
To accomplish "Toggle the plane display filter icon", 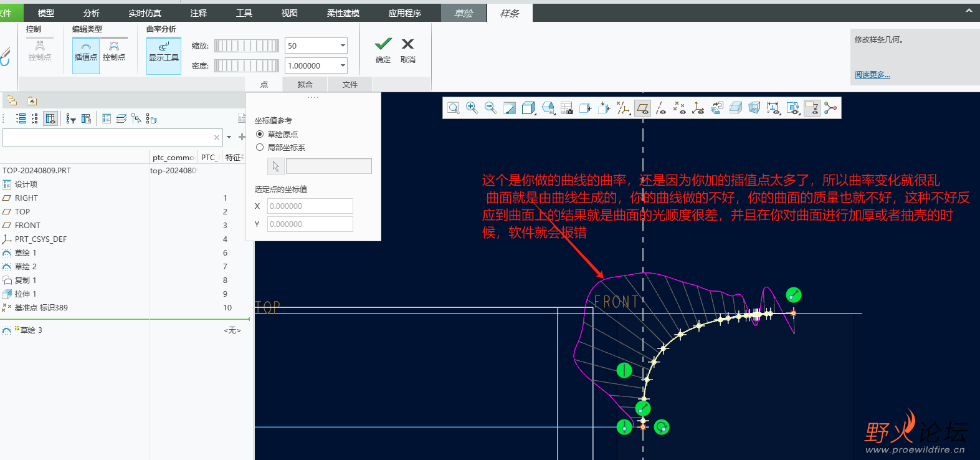I will 642,108.
